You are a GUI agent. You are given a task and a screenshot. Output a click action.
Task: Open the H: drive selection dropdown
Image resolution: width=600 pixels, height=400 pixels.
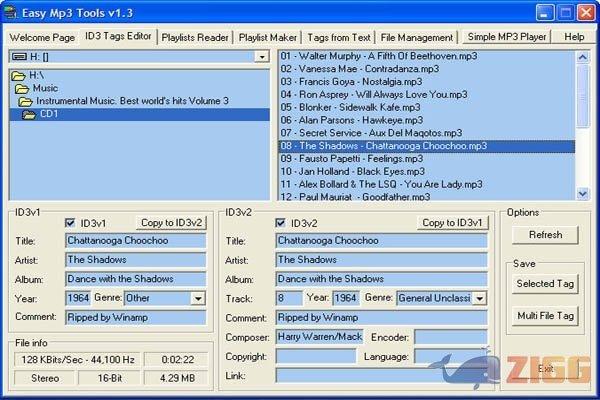pyautogui.click(x=261, y=57)
